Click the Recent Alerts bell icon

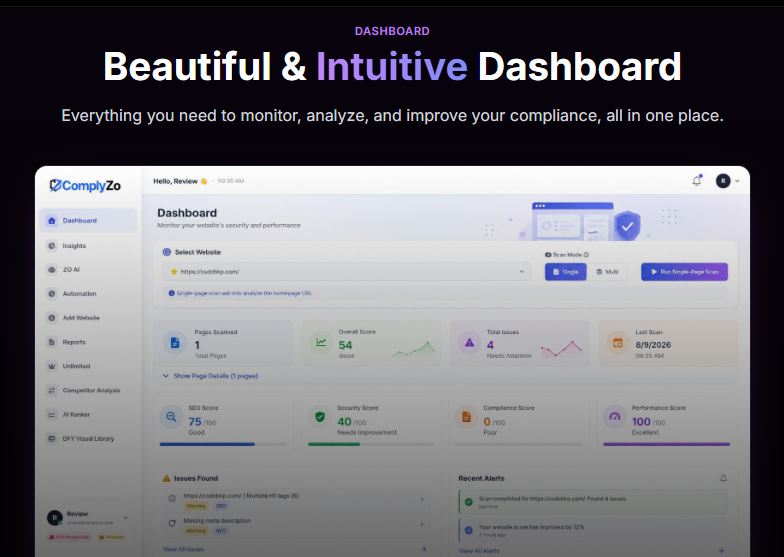pos(723,478)
